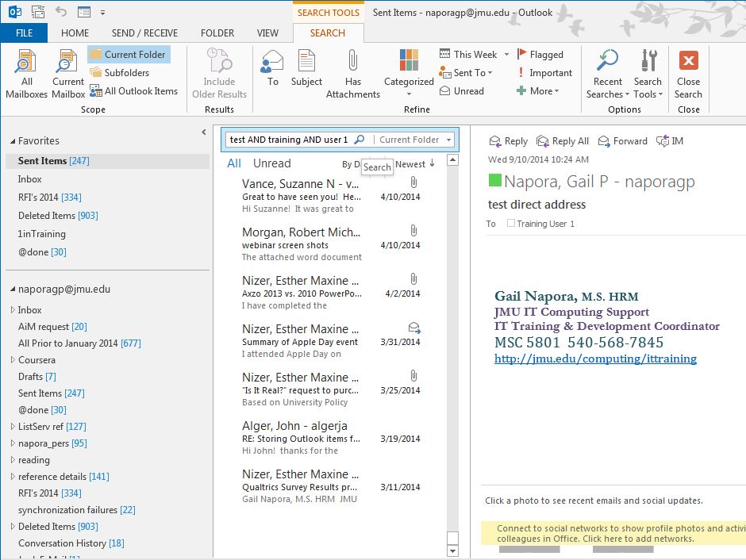Screen dimensions: 746x560
Task: Filter results to Unread messages
Action: coord(462,90)
